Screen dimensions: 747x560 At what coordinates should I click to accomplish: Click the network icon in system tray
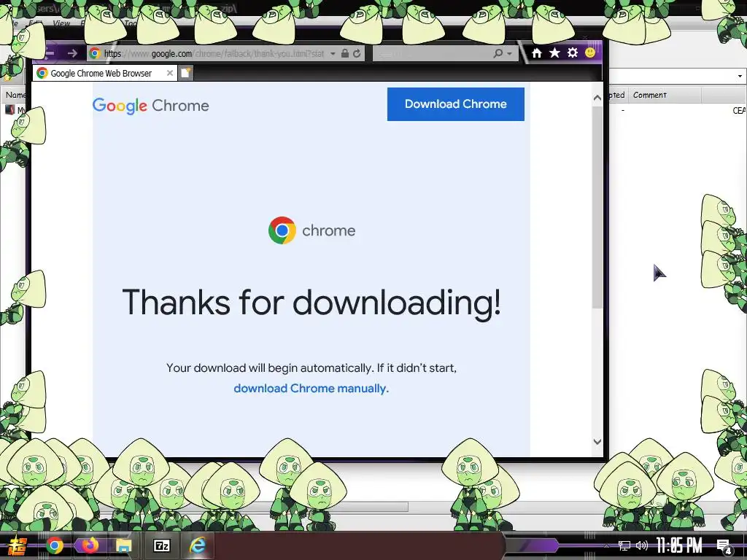(624, 545)
